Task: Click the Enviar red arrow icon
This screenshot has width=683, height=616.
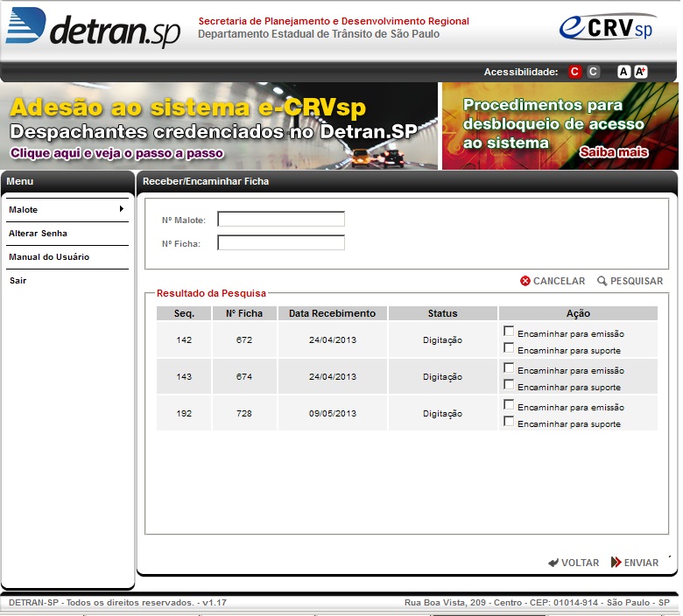Action: click(616, 562)
